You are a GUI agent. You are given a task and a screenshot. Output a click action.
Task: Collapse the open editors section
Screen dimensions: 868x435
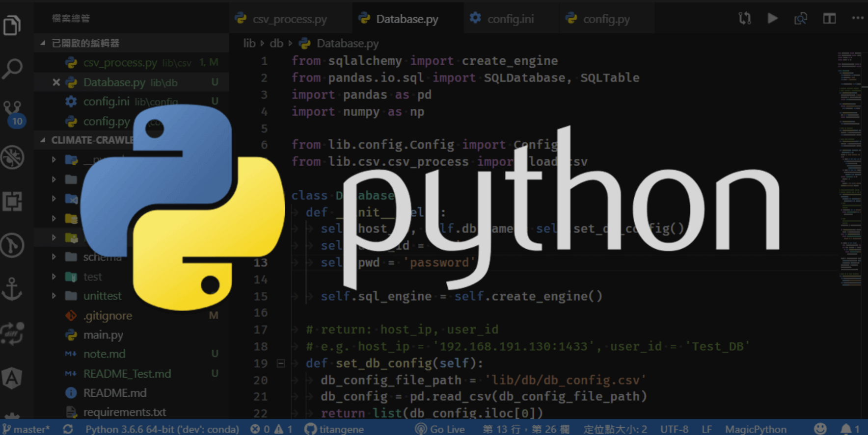pos(43,43)
